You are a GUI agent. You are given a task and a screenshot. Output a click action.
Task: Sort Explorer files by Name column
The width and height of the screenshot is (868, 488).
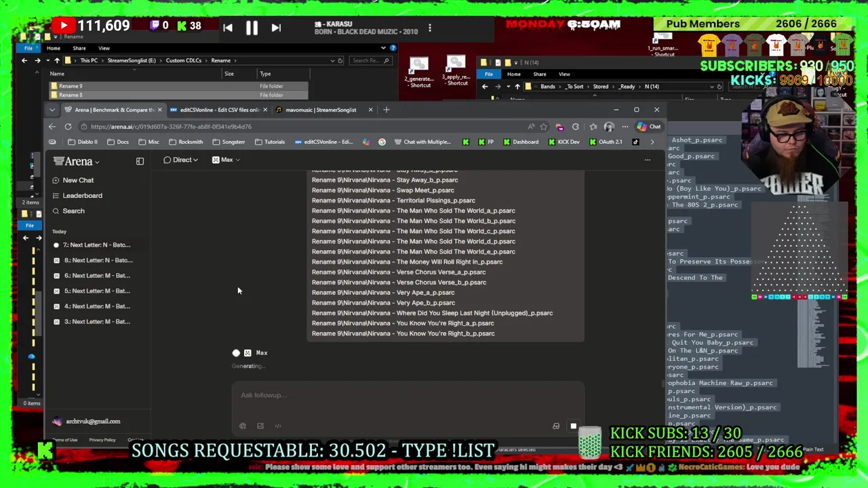[x=57, y=74]
